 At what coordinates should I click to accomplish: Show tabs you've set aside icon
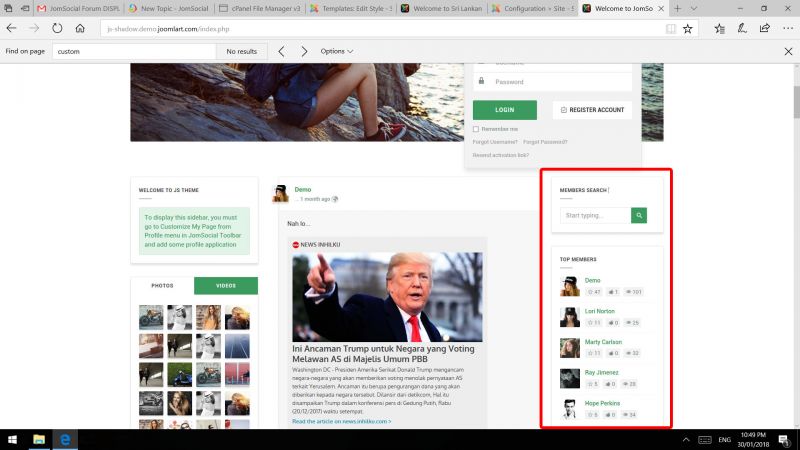click(x=8, y=8)
